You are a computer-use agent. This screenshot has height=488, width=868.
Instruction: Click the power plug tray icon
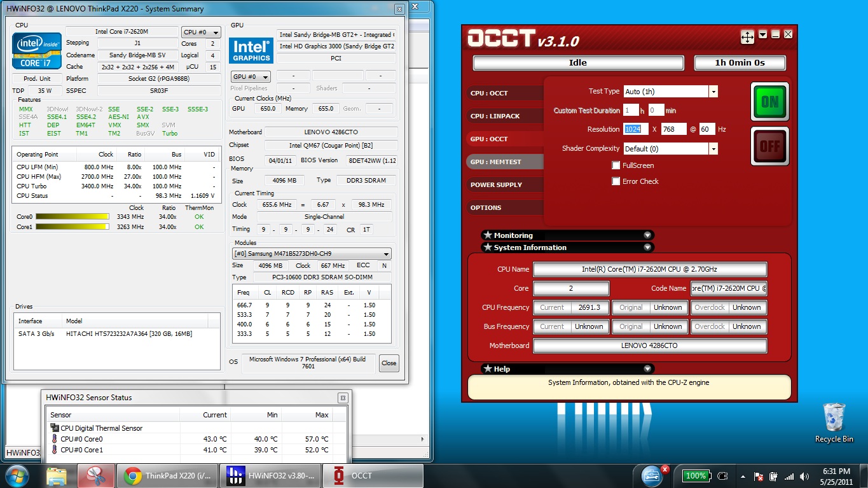[722, 476]
